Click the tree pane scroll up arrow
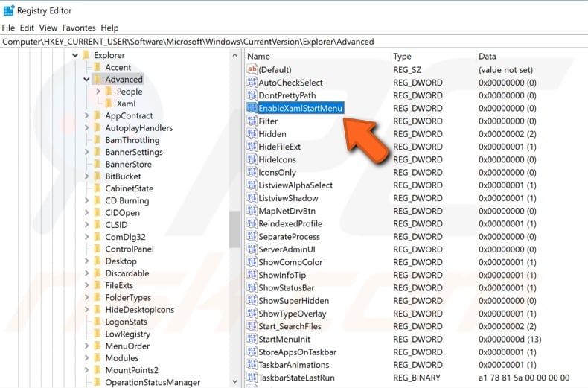Screen dimensions: 588x388 (234, 56)
